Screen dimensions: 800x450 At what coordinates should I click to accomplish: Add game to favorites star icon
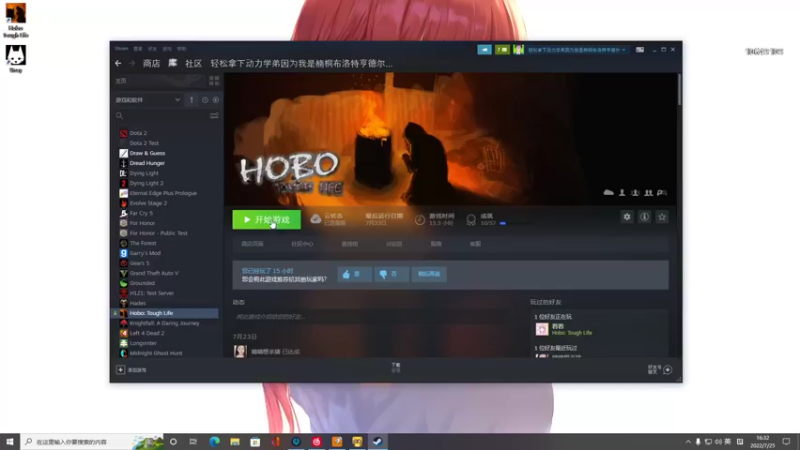pos(662,217)
